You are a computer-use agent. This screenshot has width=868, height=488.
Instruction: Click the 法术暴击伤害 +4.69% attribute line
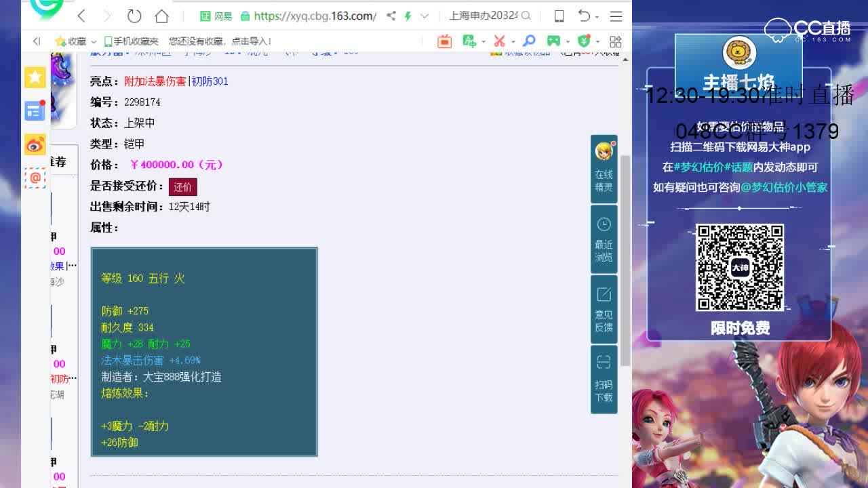151,361
